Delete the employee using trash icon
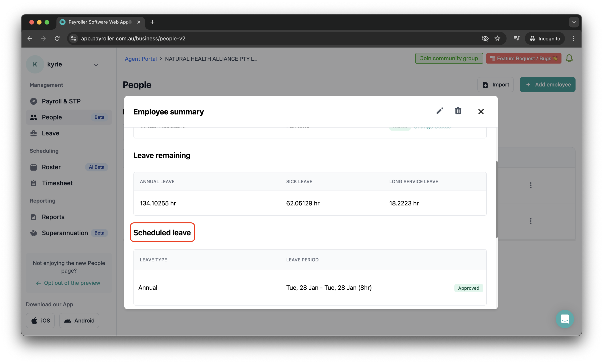Image resolution: width=603 pixels, height=364 pixels. pyautogui.click(x=458, y=111)
